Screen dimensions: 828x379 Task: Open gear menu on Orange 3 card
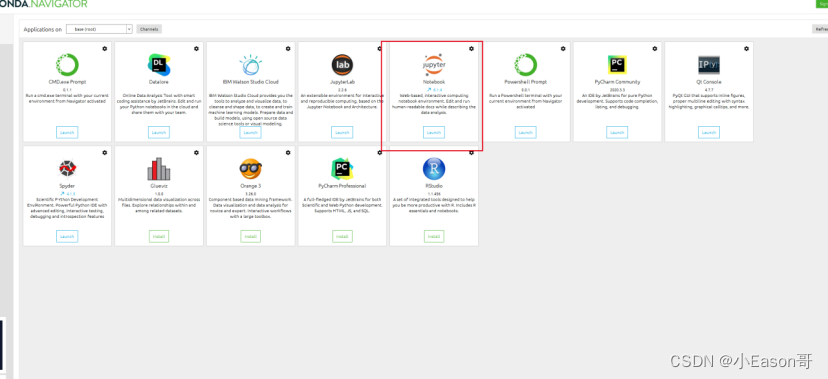(288, 153)
